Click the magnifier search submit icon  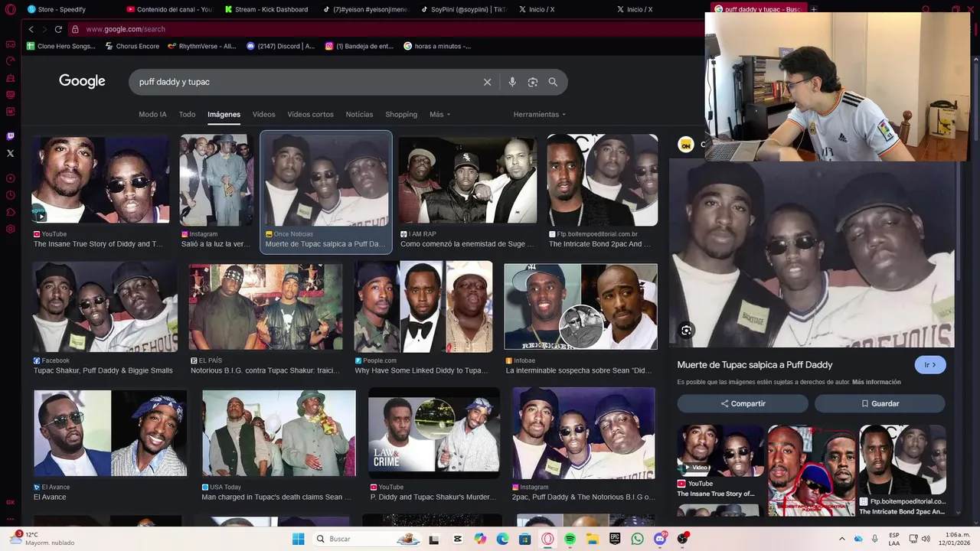coord(553,82)
